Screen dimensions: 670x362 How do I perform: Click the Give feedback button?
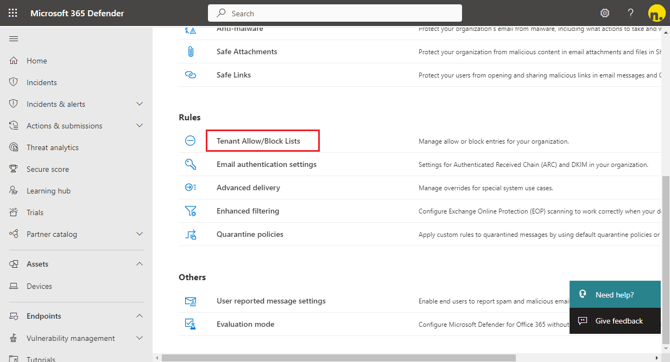[x=615, y=321]
